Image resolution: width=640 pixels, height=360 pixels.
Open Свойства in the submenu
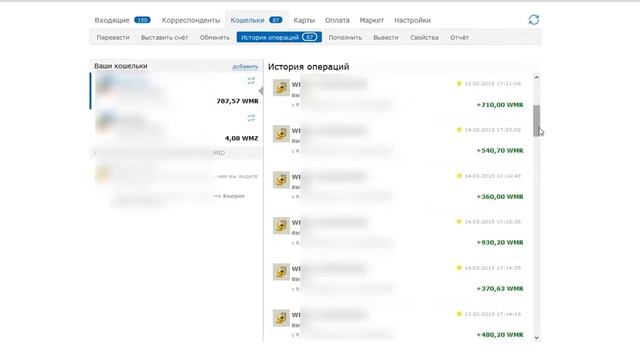point(424,38)
